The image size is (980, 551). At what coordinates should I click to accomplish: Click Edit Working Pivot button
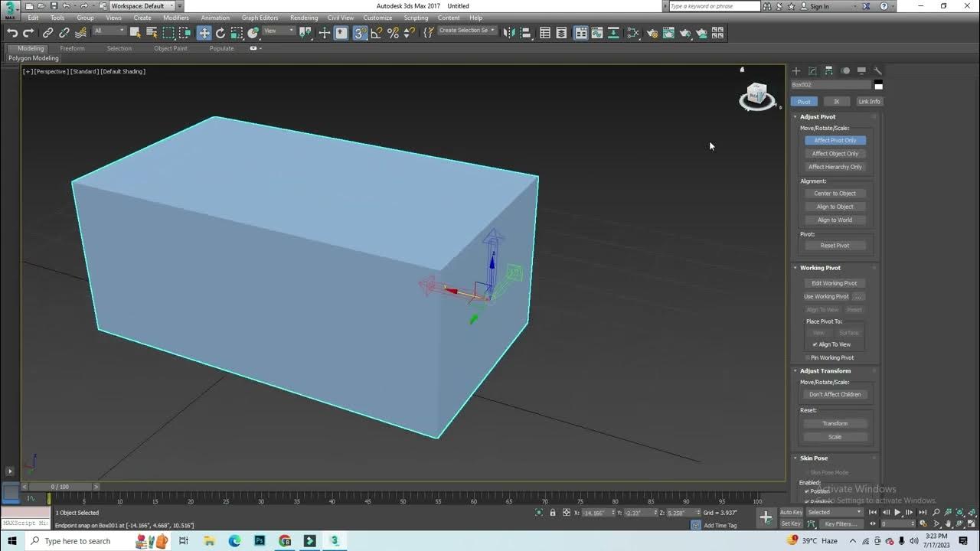click(835, 283)
